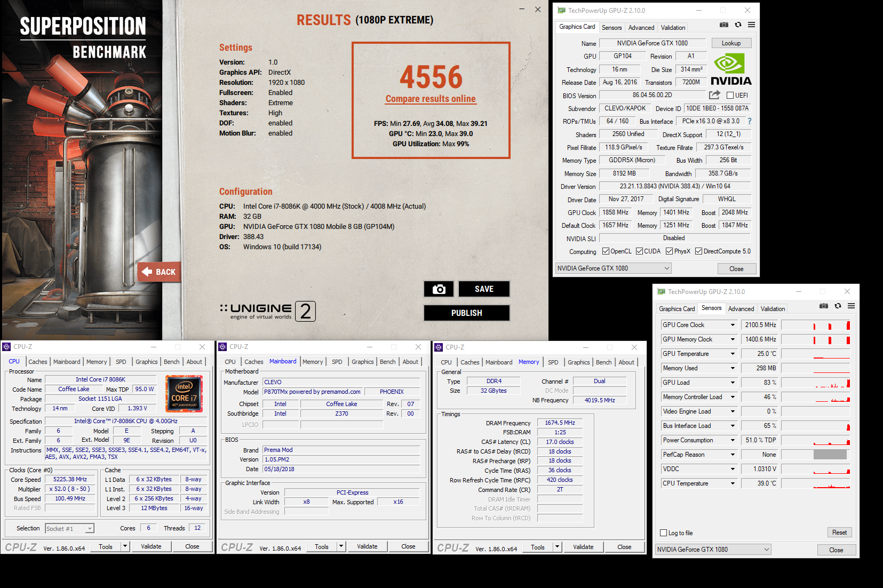Open SPD tab in CPU-Z Mainboard window
The image size is (883, 588).
[x=337, y=362]
